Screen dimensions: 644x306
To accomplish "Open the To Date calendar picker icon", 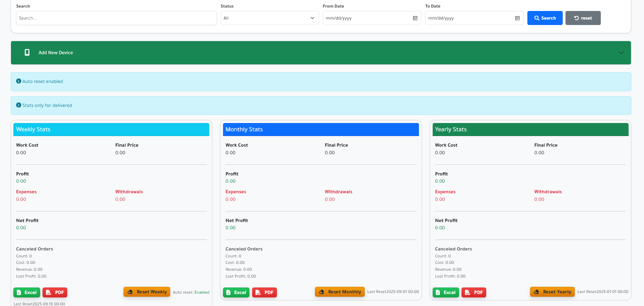I will [517, 18].
